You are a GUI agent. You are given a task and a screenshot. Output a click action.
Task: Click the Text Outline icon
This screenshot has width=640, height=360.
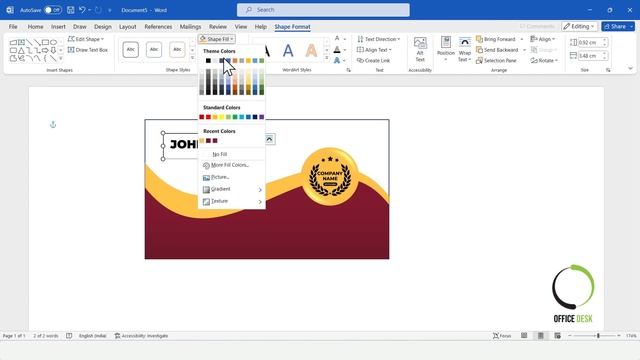pyautogui.click(x=337, y=50)
